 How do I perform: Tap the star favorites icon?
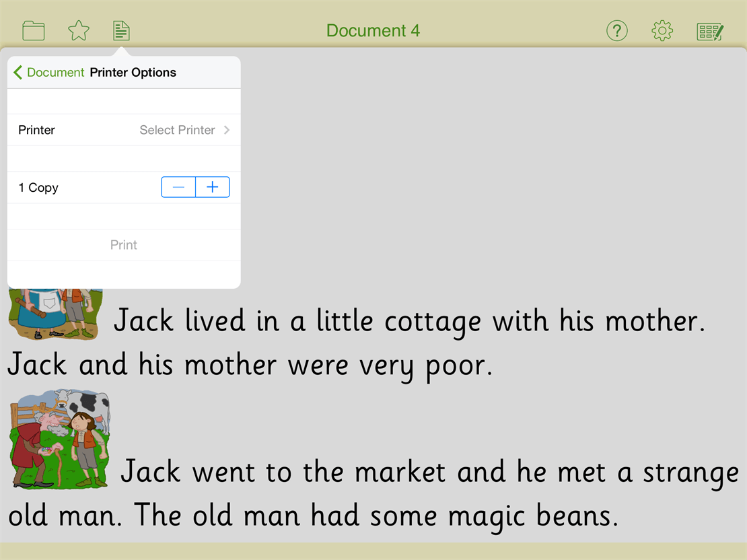click(x=79, y=31)
